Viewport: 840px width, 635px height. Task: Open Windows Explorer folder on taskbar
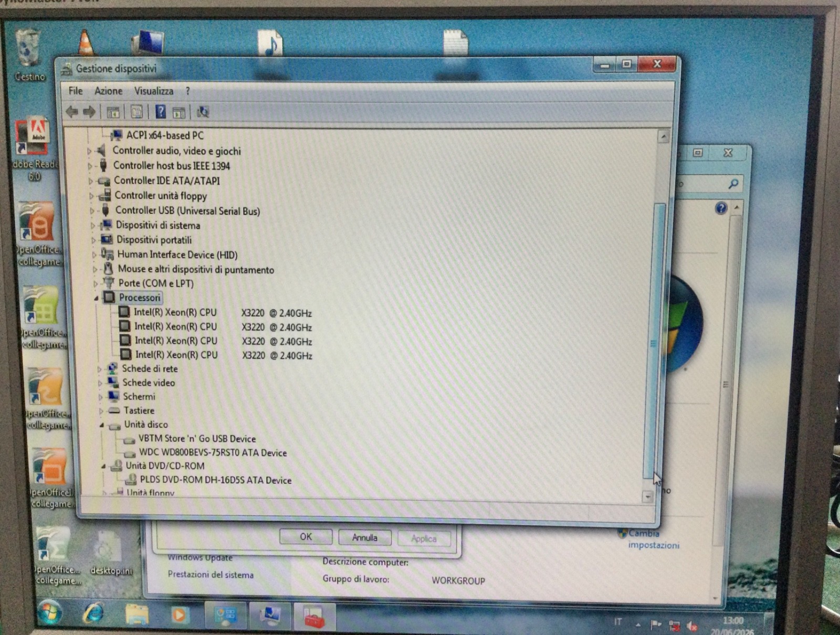136,614
